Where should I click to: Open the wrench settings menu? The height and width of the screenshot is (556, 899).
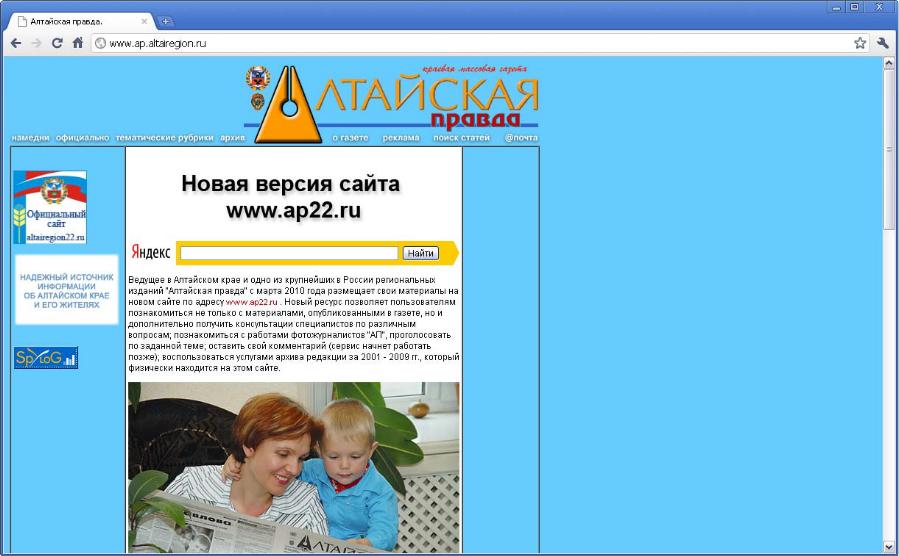point(882,43)
